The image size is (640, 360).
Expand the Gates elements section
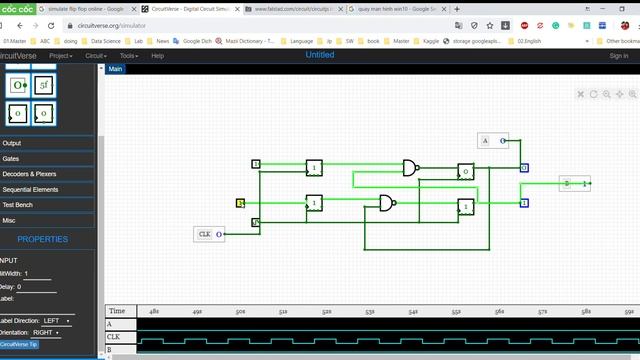(x=47, y=159)
